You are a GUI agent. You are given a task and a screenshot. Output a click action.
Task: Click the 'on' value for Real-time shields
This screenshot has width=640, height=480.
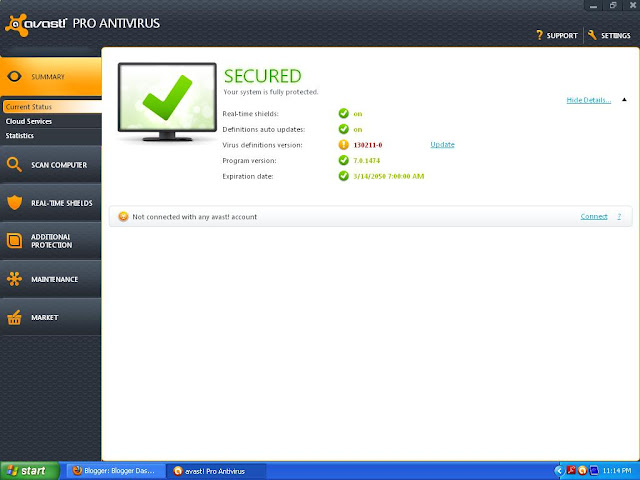pyautogui.click(x=358, y=114)
